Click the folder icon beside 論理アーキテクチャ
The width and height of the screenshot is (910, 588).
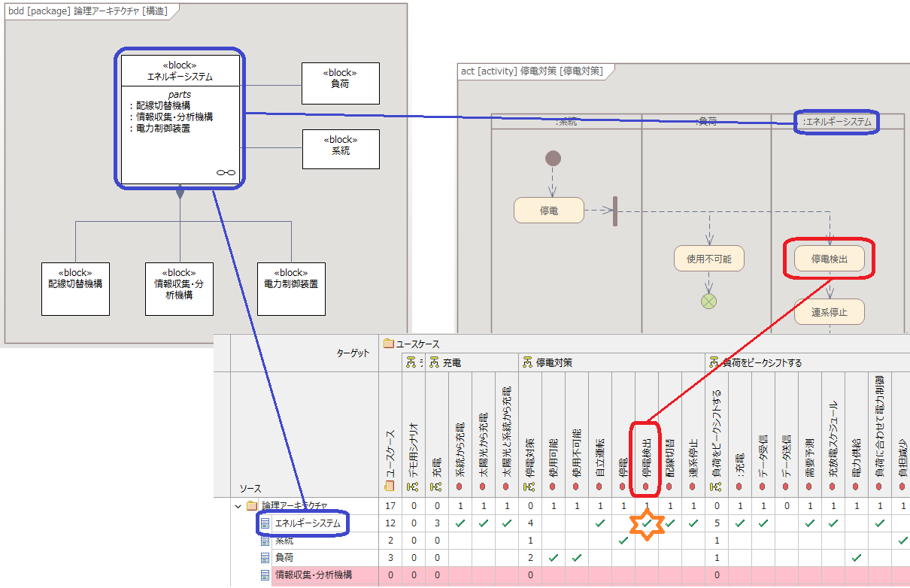click(x=252, y=506)
